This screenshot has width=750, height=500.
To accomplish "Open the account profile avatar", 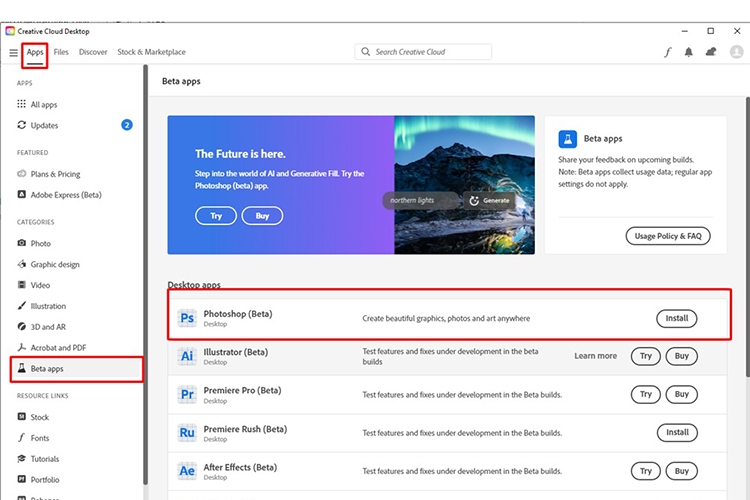I will pyautogui.click(x=737, y=52).
